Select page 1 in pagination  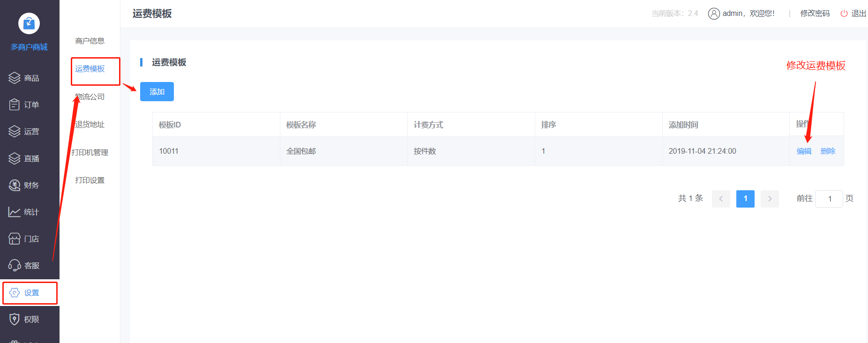coord(745,199)
